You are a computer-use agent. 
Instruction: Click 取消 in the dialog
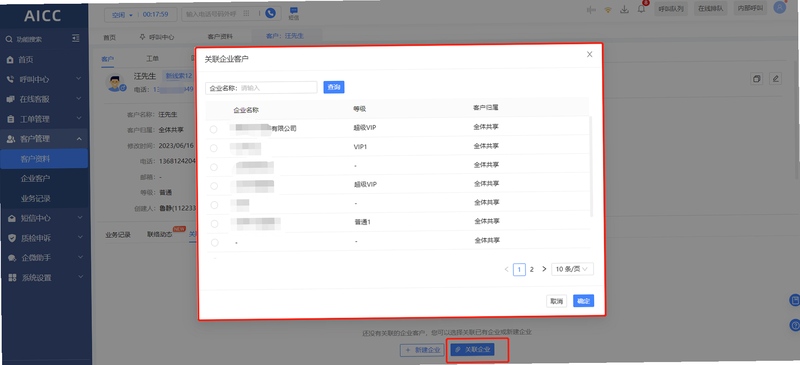point(557,301)
